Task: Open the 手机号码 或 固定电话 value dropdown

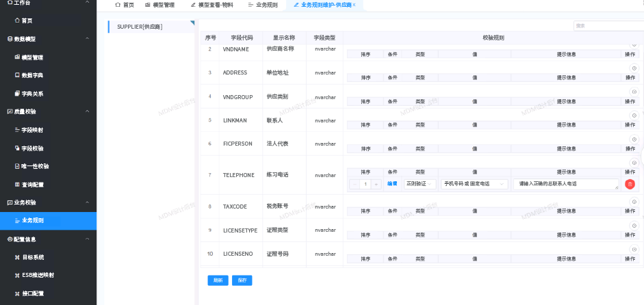Action: tap(474, 184)
